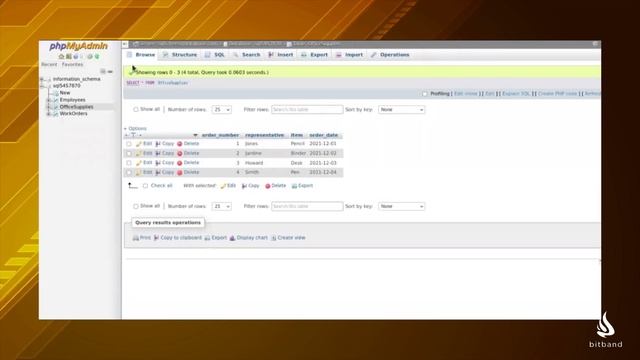The width and height of the screenshot is (640, 360).
Task: Sort by the order_number column header
Action: tap(220, 135)
